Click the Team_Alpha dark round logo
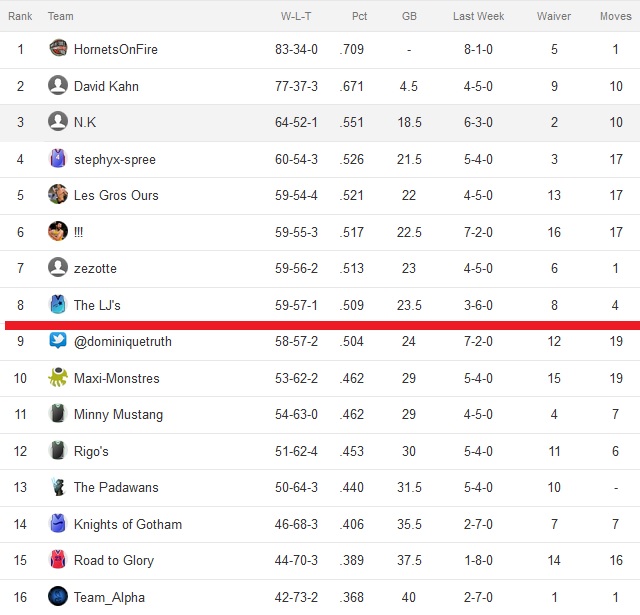Viewport: 640px width, 615px height. 58,596
